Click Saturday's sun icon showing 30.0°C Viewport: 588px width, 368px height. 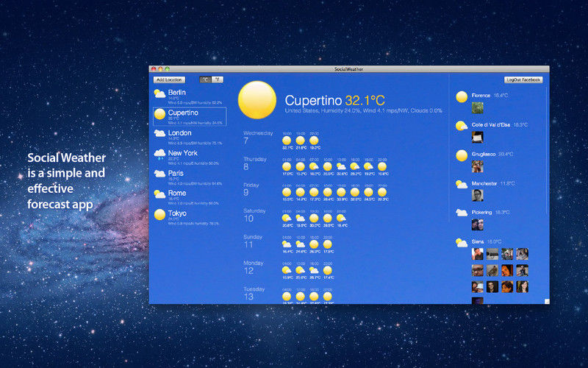(315, 218)
